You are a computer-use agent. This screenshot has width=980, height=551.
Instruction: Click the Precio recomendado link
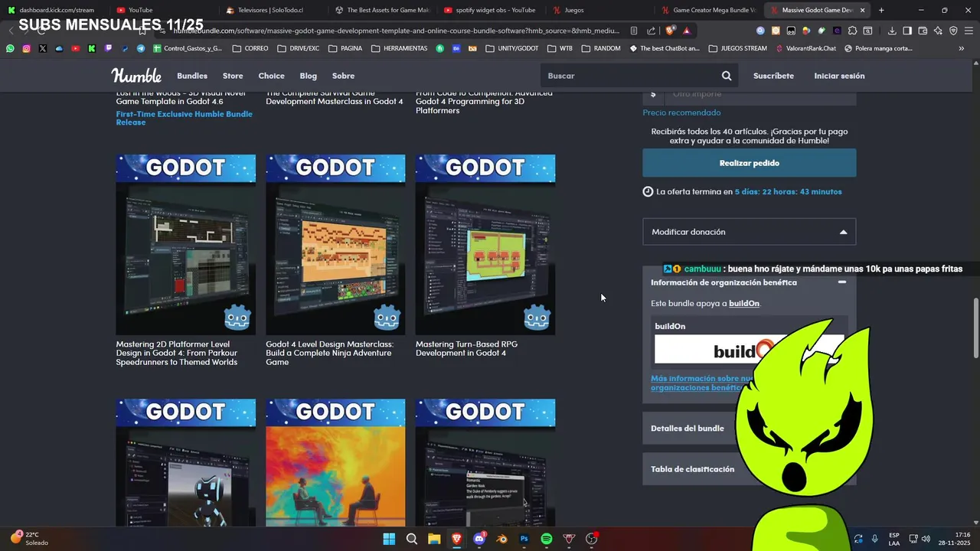tap(681, 112)
